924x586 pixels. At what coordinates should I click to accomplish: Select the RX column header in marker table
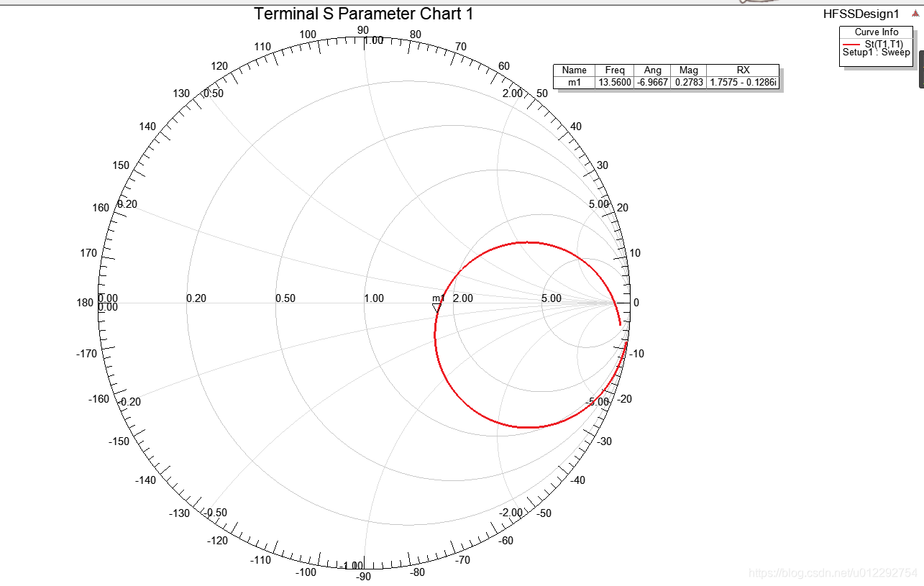pos(743,70)
